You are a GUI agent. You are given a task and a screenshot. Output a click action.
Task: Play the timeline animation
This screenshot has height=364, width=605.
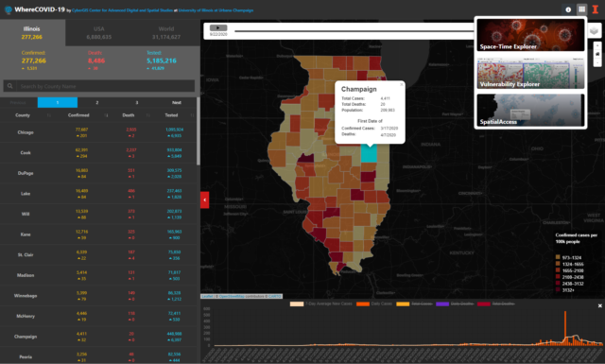pyautogui.click(x=218, y=27)
